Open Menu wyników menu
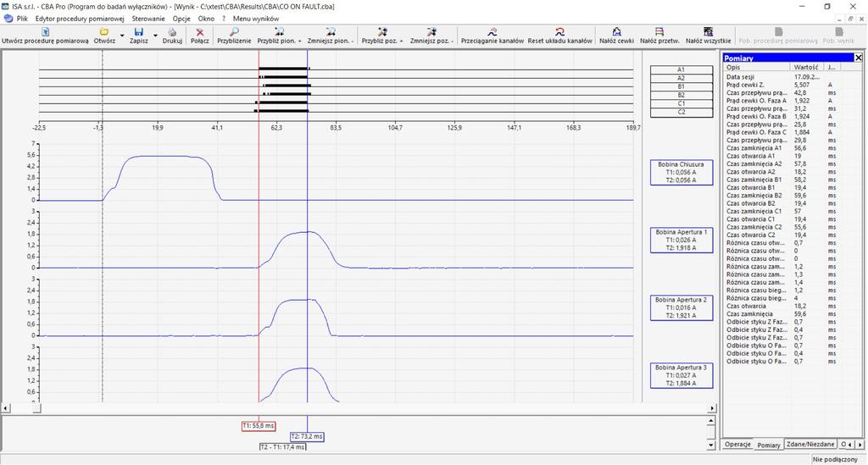This screenshot has height=465, width=868. pos(256,19)
